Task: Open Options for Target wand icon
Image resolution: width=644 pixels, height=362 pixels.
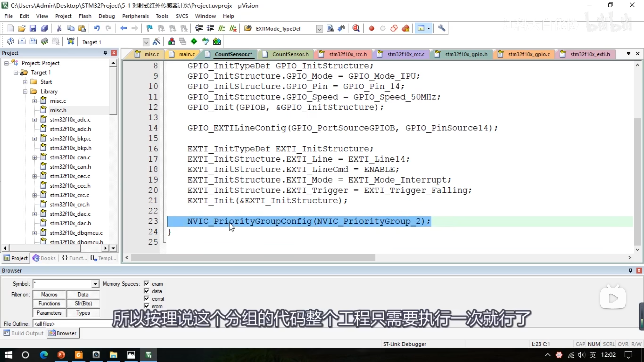Action: [x=156, y=42]
